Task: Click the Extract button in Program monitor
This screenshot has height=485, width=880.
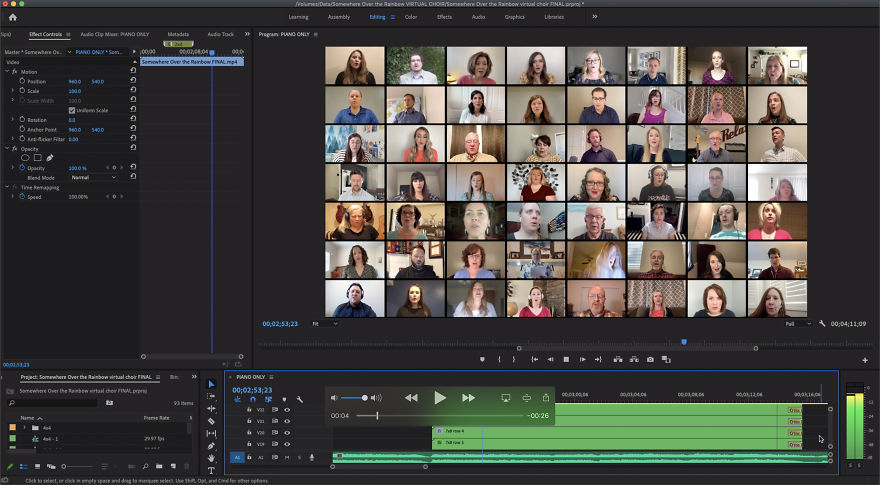Action: tap(634, 359)
